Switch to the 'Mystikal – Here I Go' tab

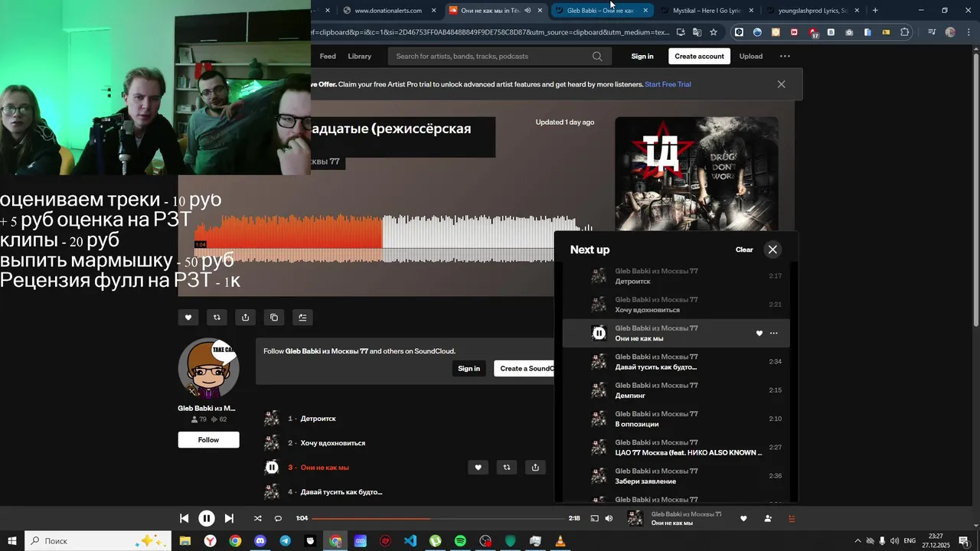click(x=706, y=11)
